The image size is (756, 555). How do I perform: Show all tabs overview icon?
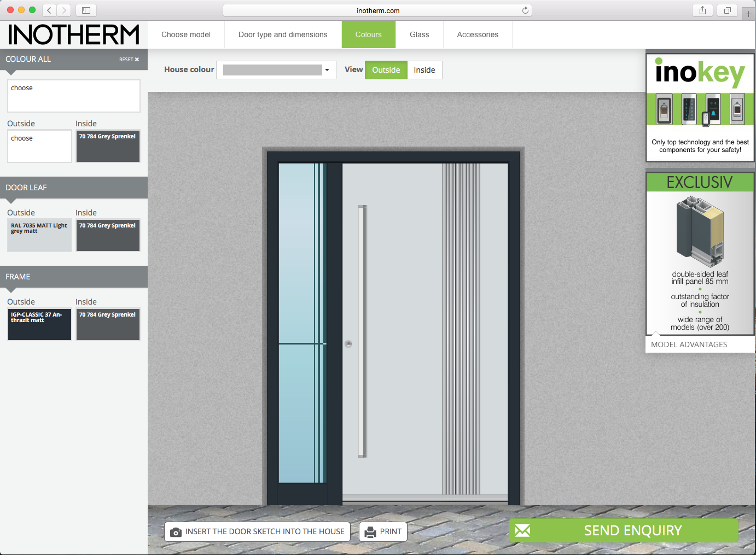coord(728,10)
